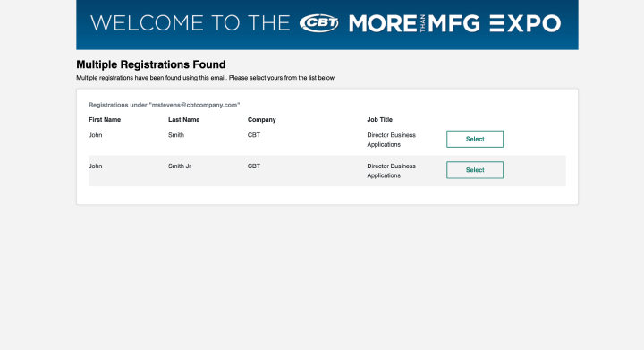Click second row Director Business Applications title
Viewport: 644px width, 350px height.
point(391,170)
